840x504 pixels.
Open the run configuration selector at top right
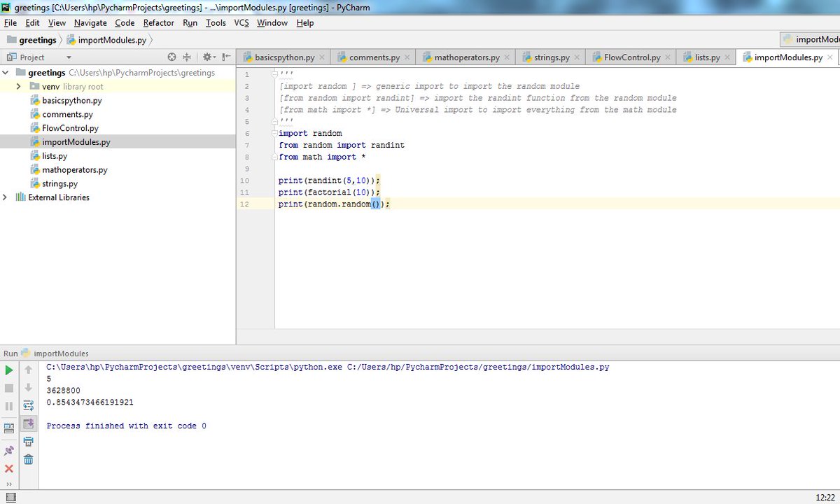[810, 39]
